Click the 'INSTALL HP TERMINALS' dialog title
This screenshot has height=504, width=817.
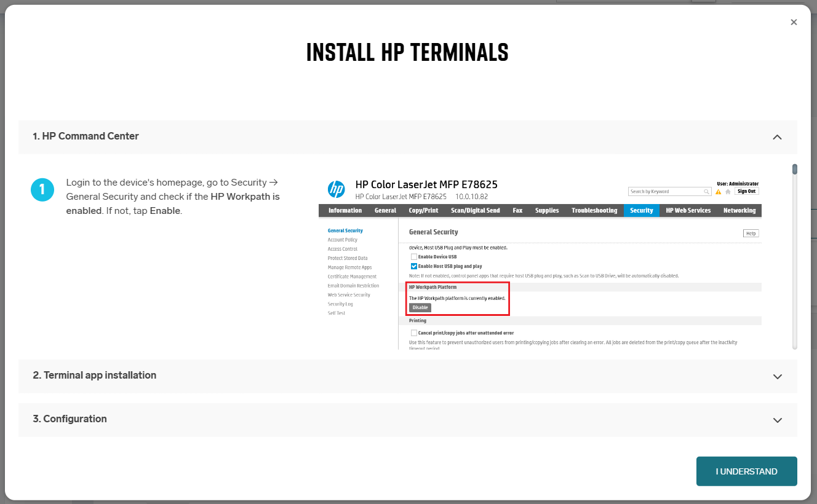(407, 53)
